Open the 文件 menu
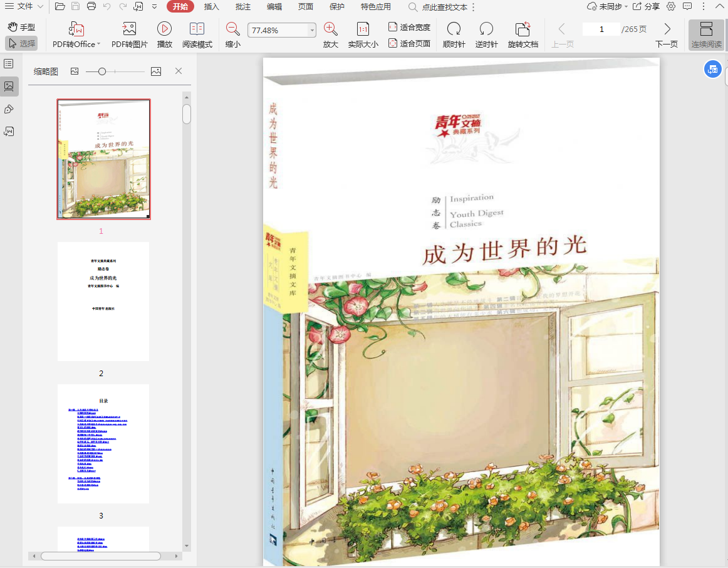 click(x=24, y=6)
